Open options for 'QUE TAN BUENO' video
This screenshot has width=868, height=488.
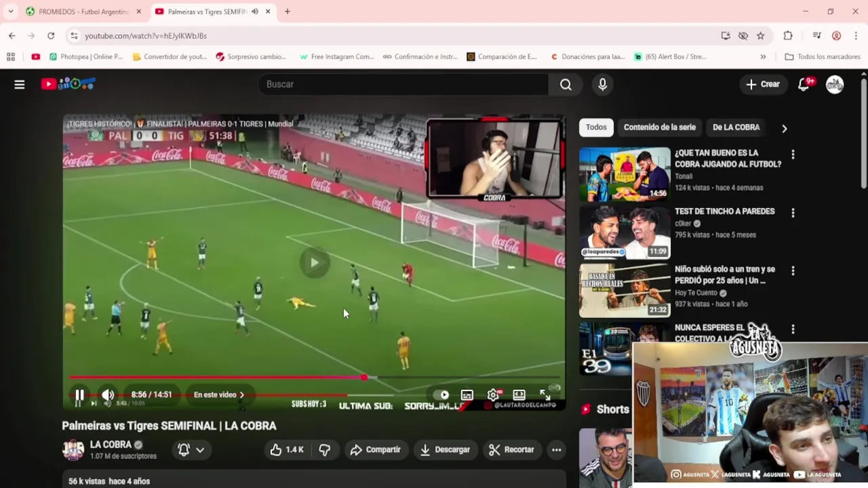793,155
